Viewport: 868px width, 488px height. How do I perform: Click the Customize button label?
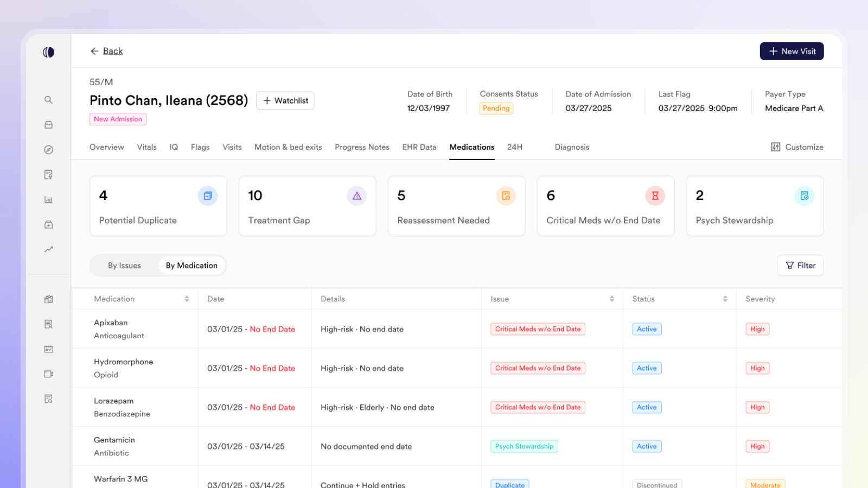pos(805,147)
